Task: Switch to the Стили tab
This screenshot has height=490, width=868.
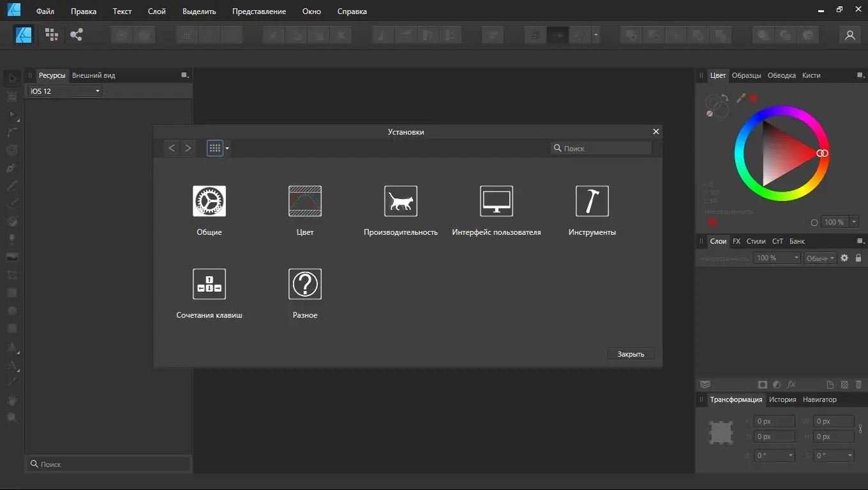Action: tap(756, 241)
